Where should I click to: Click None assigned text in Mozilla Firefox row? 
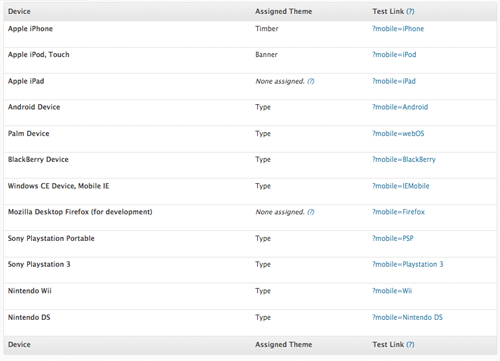coord(280,212)
